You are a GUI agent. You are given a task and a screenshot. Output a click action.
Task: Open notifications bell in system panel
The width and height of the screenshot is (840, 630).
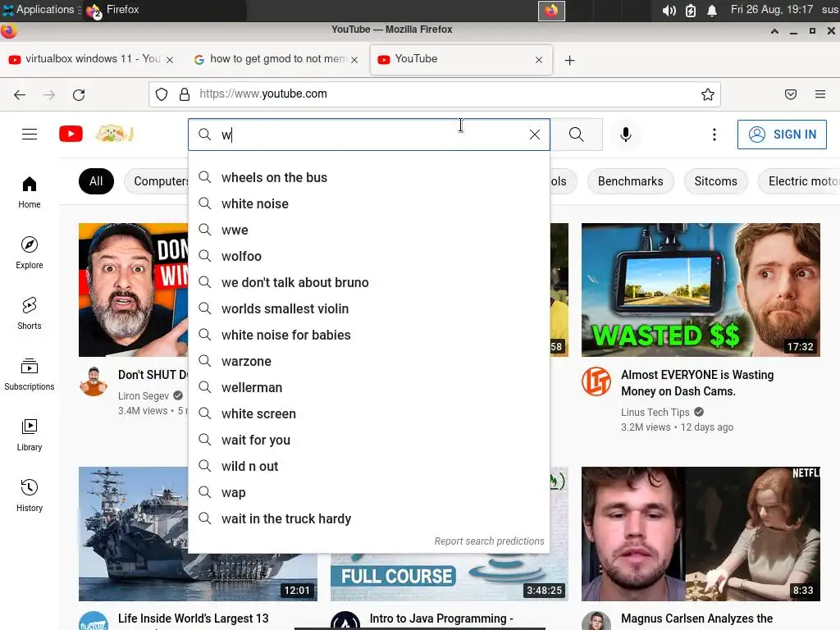tap(712, 11)
